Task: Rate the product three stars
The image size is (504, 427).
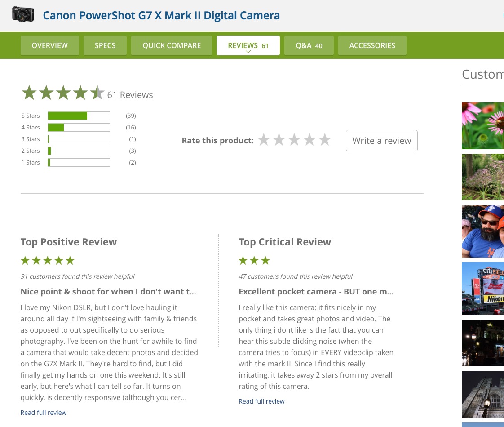Action: click(294, 140)
